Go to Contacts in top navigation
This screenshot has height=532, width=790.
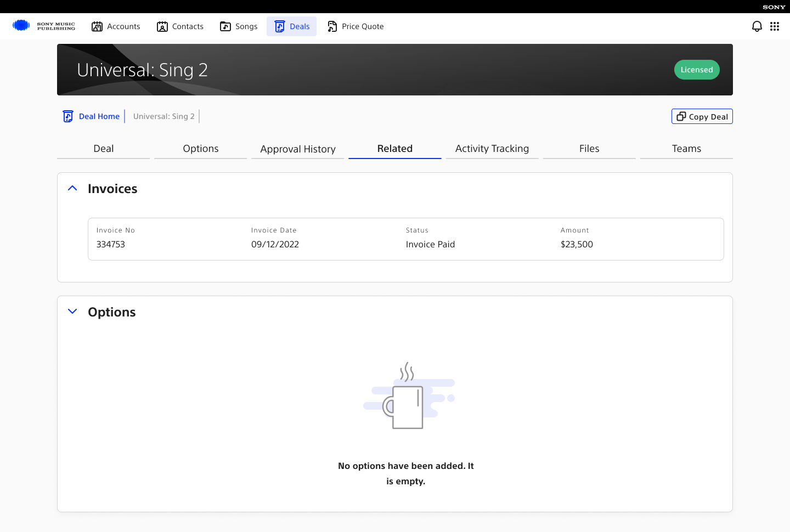[x=180, y=26]
